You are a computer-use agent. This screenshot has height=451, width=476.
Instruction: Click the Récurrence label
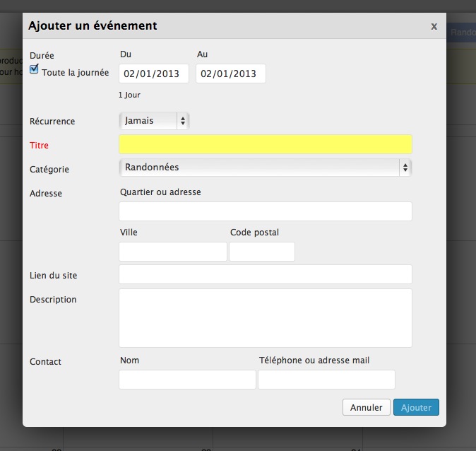[52, 122]
